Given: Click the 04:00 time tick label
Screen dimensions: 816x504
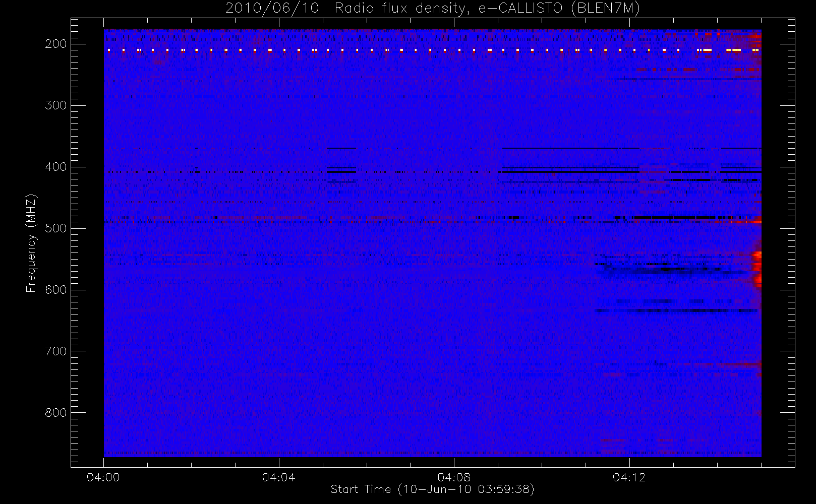Looking at the screenshot, I should coord(103,477).
